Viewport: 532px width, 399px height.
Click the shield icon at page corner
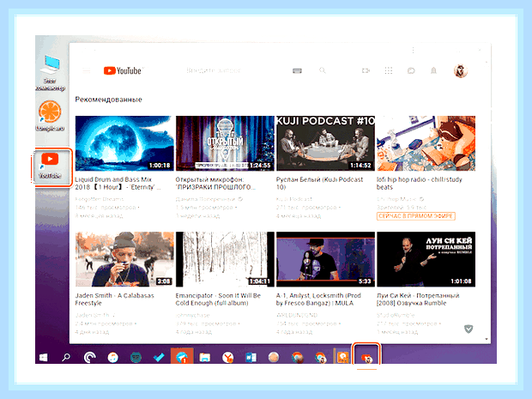[469, 329]
